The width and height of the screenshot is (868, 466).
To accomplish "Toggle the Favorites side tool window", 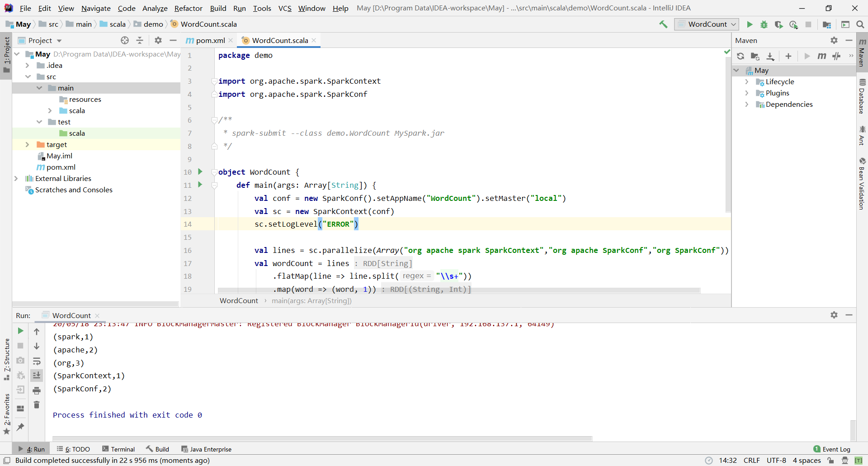I will [7, 414].
